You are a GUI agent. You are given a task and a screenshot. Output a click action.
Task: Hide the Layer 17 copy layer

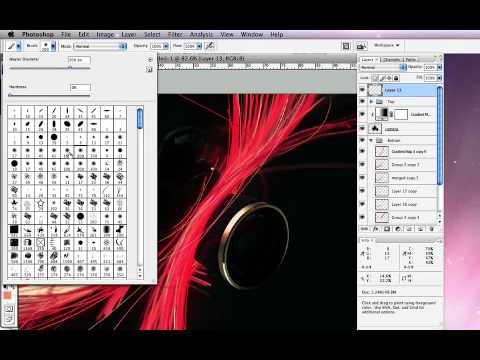pyautogui.click(x=362, y=191)
